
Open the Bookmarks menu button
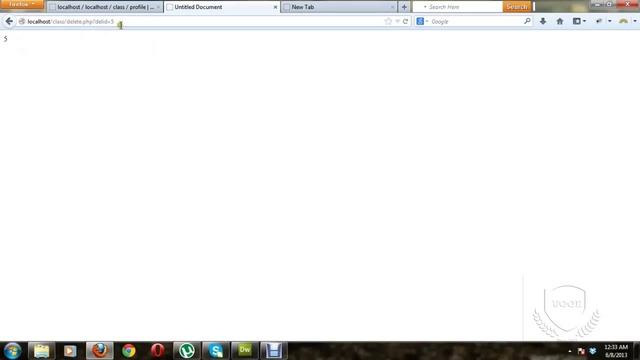(579, 21)
